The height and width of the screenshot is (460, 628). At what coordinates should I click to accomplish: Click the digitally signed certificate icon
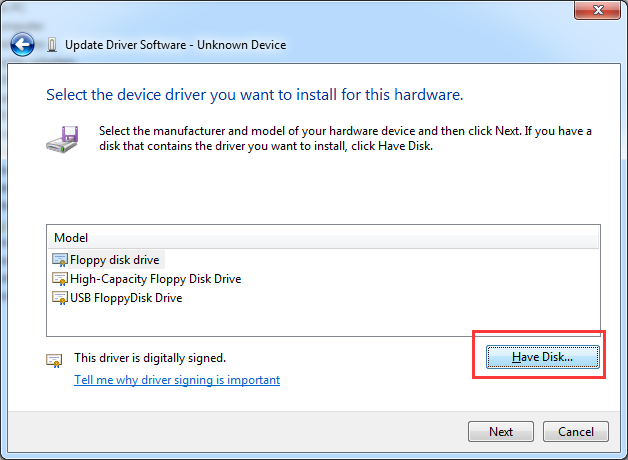[x=53, y=359]
